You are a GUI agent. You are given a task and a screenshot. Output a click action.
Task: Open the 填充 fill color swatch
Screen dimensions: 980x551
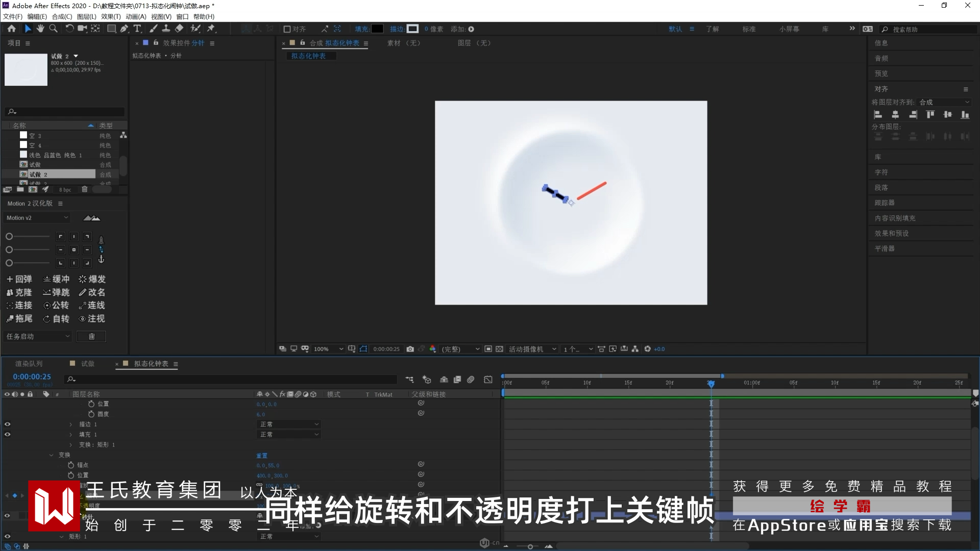click(x=377, y=29)
